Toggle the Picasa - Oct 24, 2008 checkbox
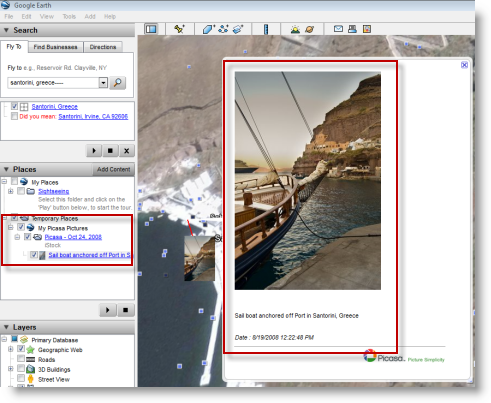The height and width of the screenshot is (403, 491). click(x=28, y=237)
